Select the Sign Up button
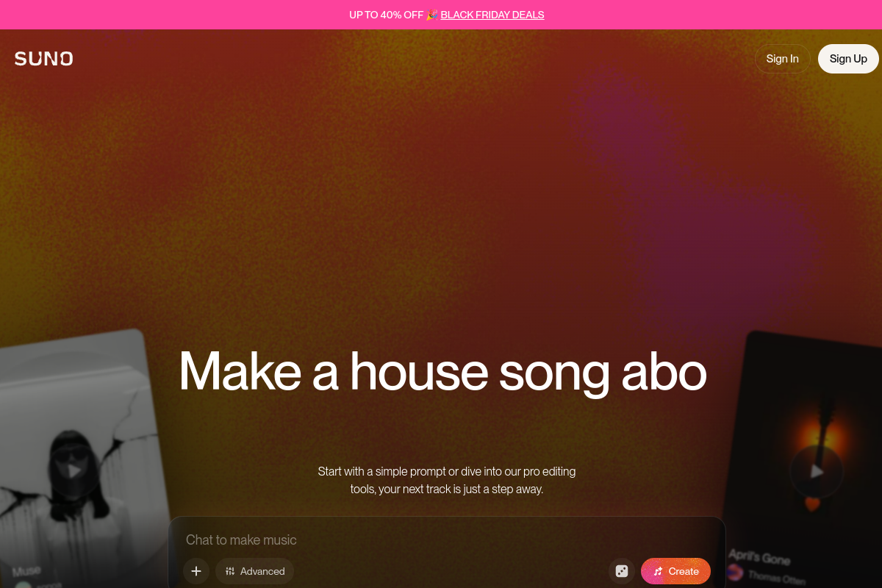Screen dimensions: 882x588 pyautogui.click(x=848, y=59)
